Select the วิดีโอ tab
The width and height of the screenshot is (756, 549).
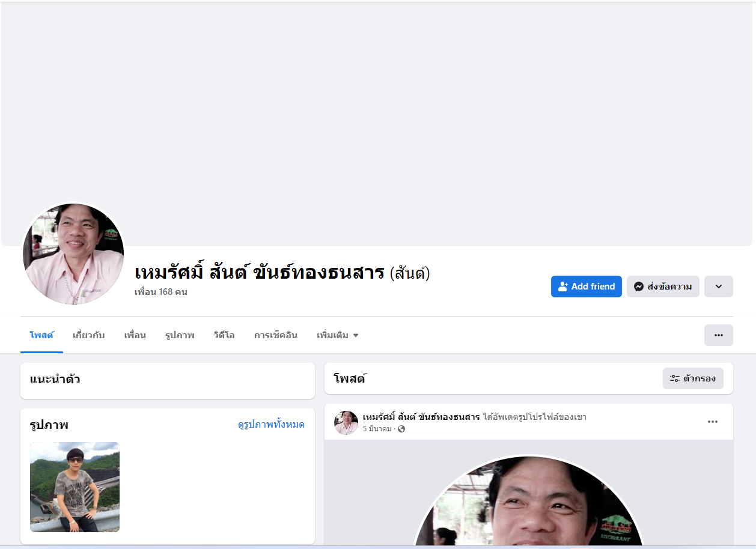pos(224,335)
